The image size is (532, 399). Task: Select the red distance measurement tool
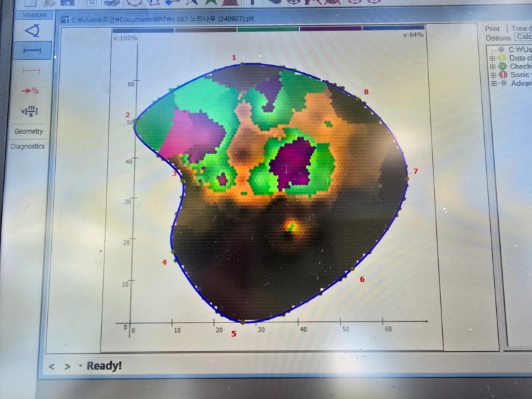31,70
